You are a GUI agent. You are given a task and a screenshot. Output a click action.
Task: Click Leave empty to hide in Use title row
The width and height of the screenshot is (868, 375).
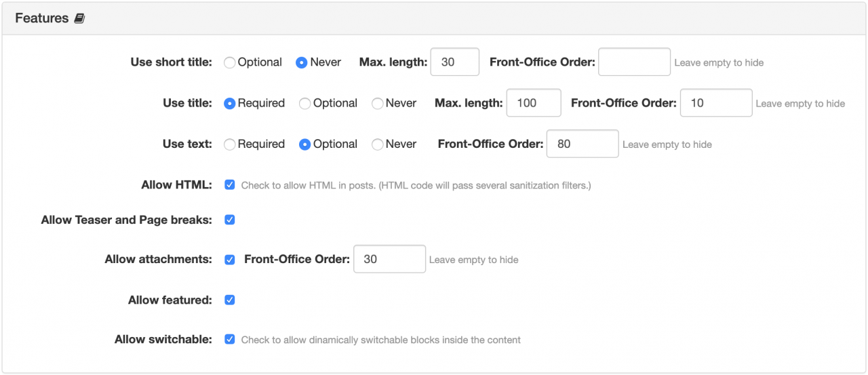[800, 104]
